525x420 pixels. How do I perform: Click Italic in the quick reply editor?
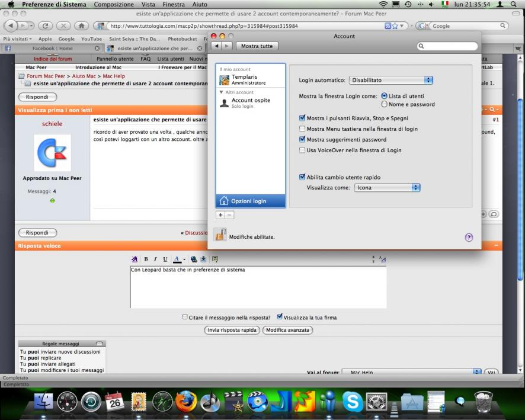155,259
